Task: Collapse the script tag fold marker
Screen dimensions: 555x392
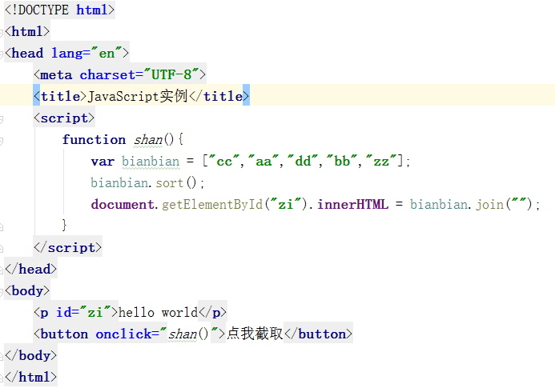Action: click(x=2, y=118)
